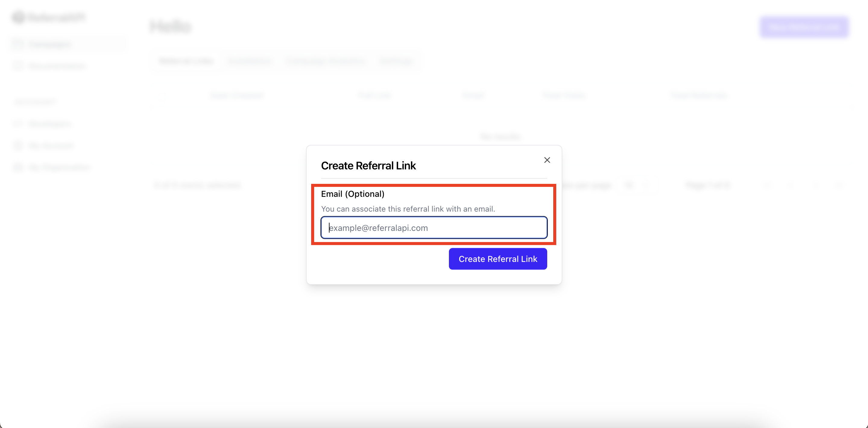Click the Email input field
Viewport: 868px width, 428px height.
point(434,228)
